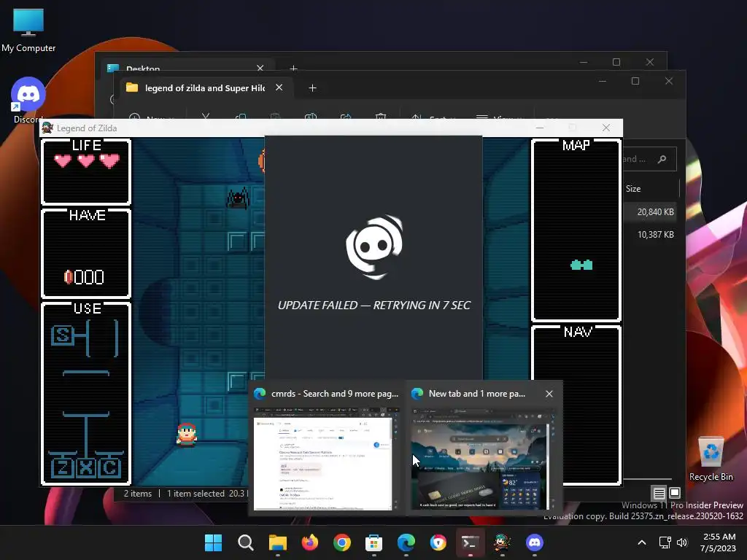Click the Size column header in Explorer
This screenshot has height=560, width=747.
coord(633,189)
